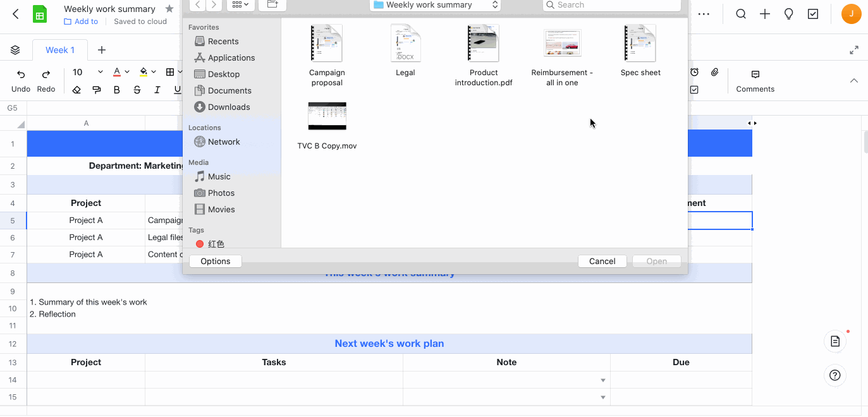868x417 pixels.
Task: Select the TVC B Copy.mov file thumbnail
Action: (x=327, y=116)
